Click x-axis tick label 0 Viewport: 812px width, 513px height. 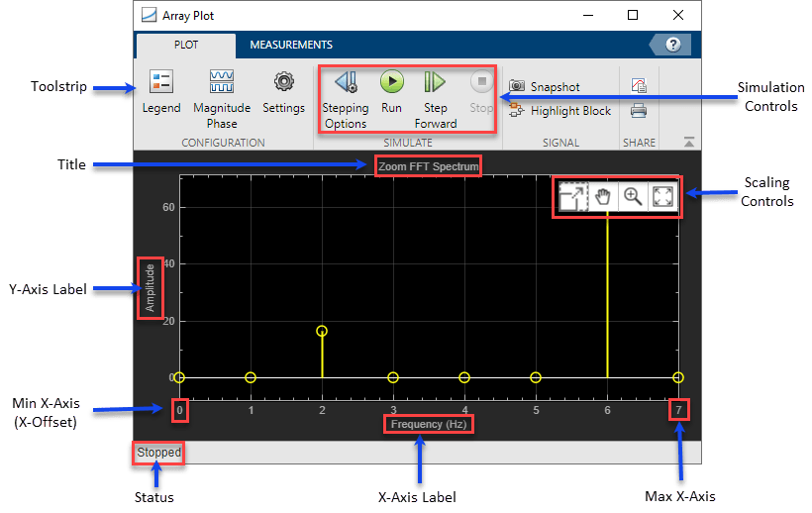click(x=179, y=411)
